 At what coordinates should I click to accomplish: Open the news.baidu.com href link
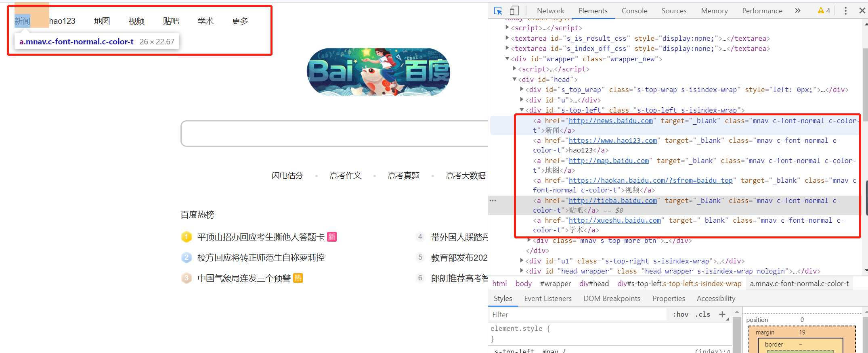coord(610,121)
